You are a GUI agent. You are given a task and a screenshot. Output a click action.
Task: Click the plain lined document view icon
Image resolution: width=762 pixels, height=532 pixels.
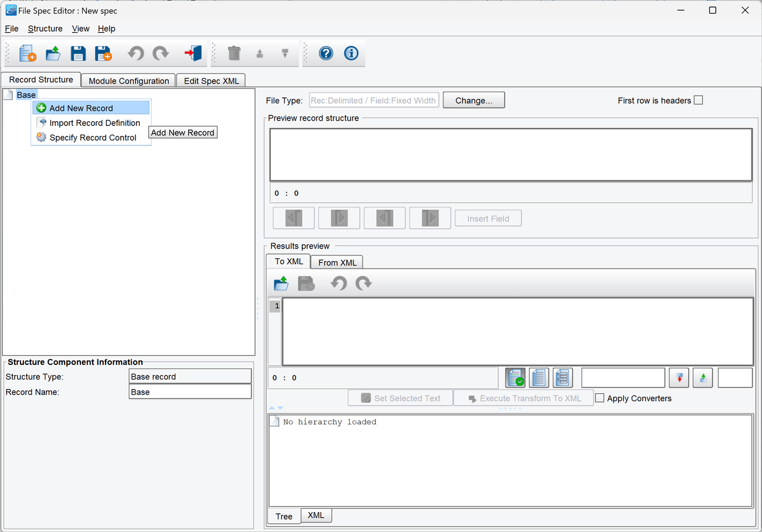[x=539, y=378]
